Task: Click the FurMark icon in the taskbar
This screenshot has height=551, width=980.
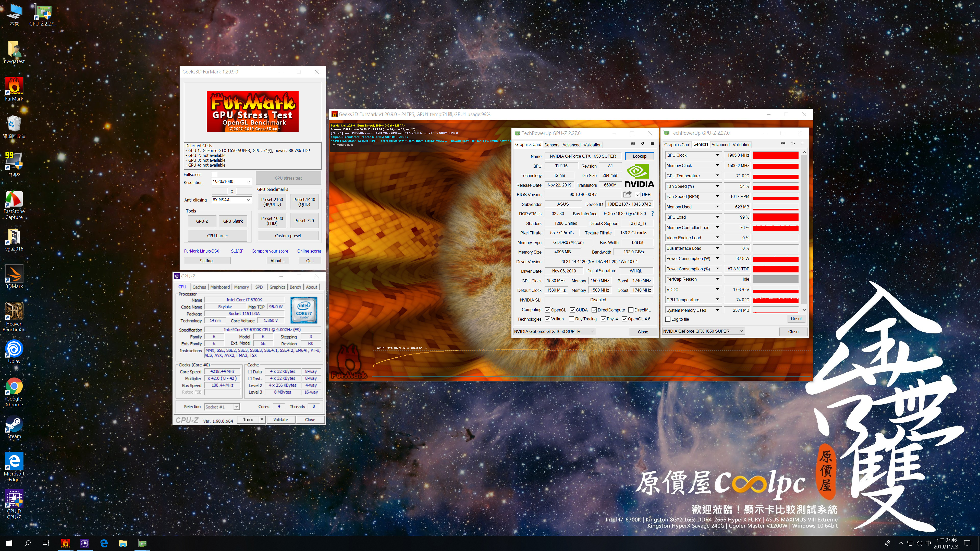Action: (x=65, y=543)
